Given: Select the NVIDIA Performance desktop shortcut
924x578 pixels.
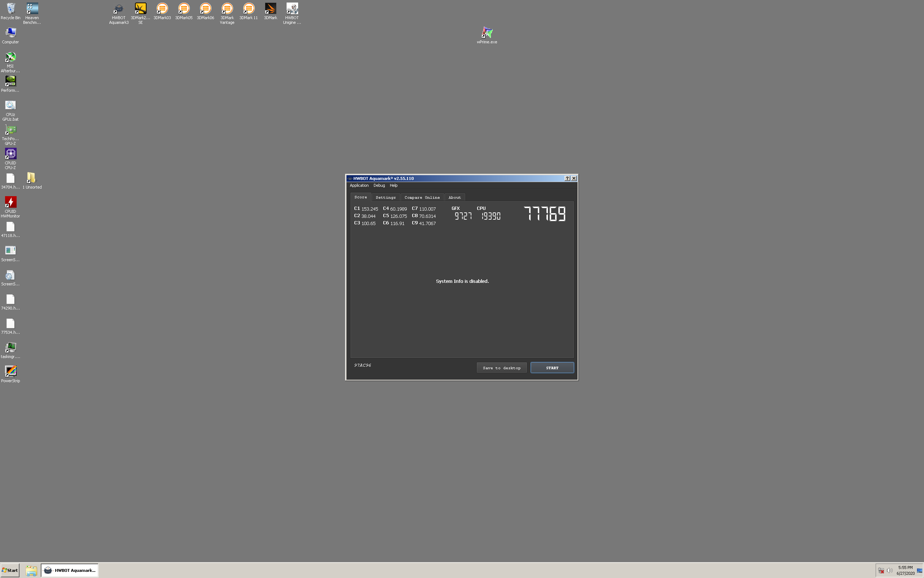Looking at the screenshot, I should coord(10,84).
